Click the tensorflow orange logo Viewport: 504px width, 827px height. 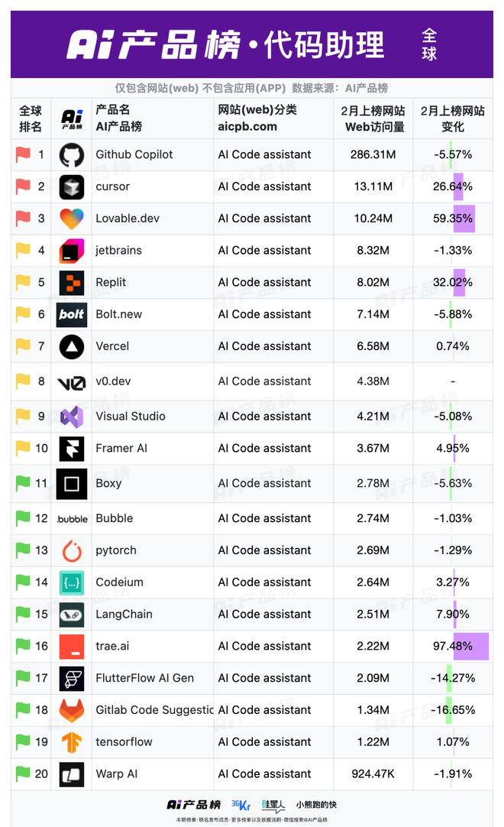coord(72,742)
